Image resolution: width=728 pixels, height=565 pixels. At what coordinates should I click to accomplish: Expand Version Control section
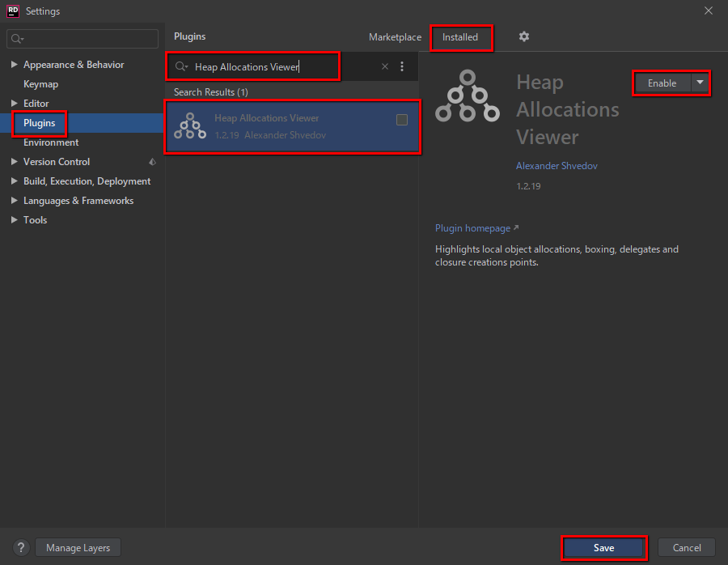pos(15,162)
